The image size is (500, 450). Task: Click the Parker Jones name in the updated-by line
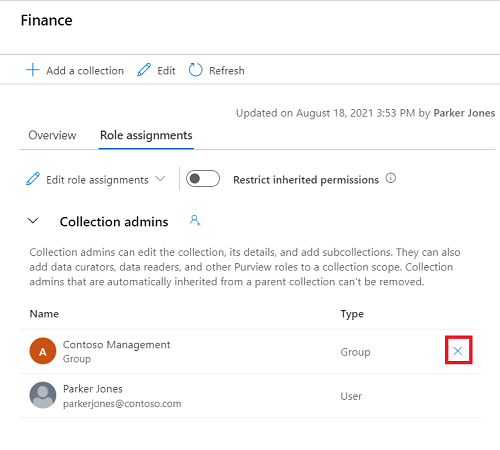464,113
